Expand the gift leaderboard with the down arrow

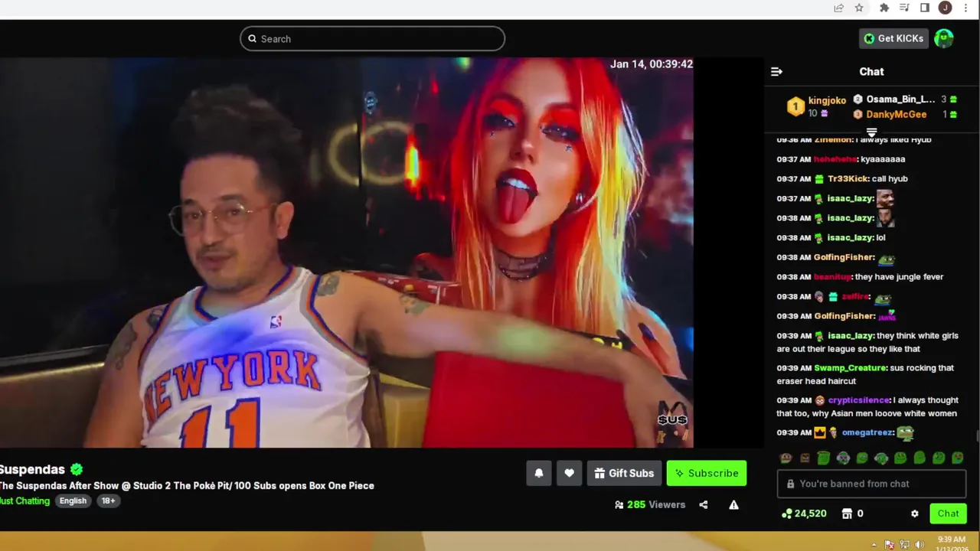pyautogui.click(x=871, y=132)
